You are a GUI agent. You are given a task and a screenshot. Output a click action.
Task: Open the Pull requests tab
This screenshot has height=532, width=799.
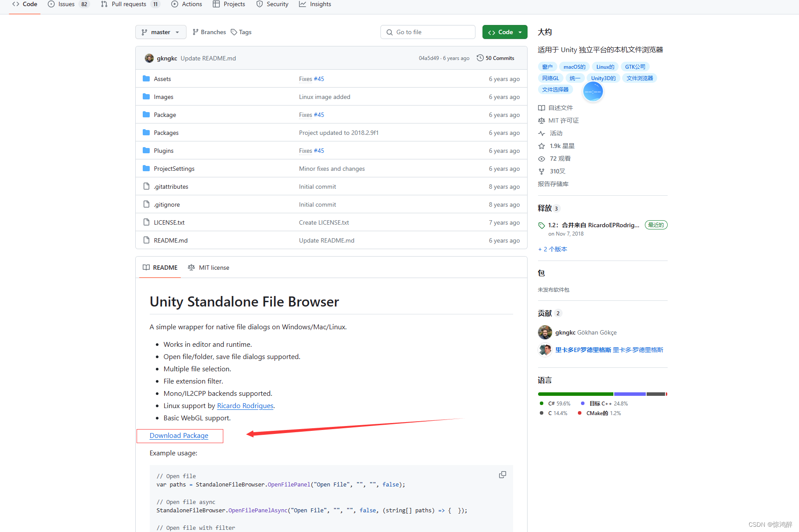tap(130, 4)
